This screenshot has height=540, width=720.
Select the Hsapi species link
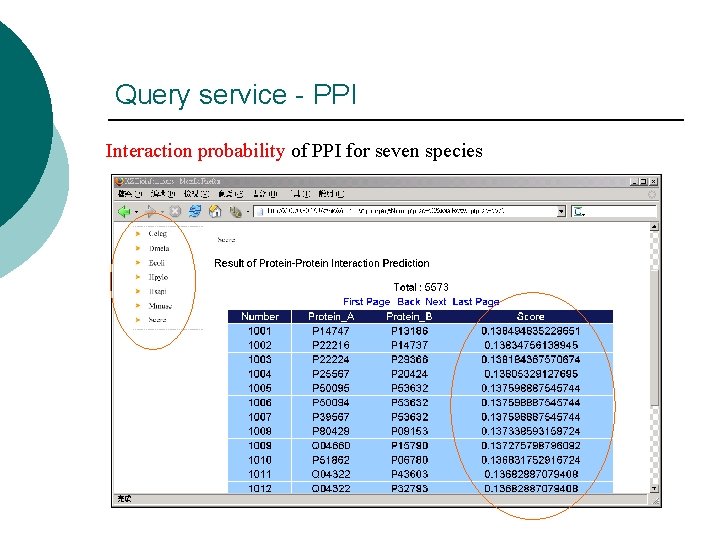pos(157,292)
